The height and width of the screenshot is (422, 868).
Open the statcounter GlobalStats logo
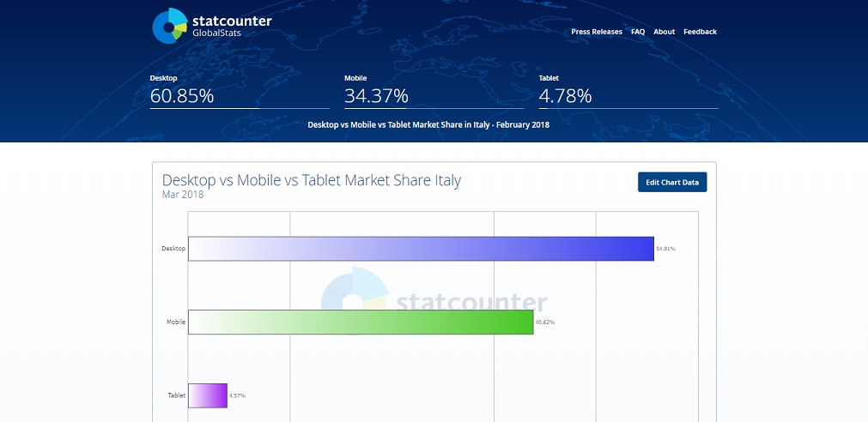coord(212,26)
